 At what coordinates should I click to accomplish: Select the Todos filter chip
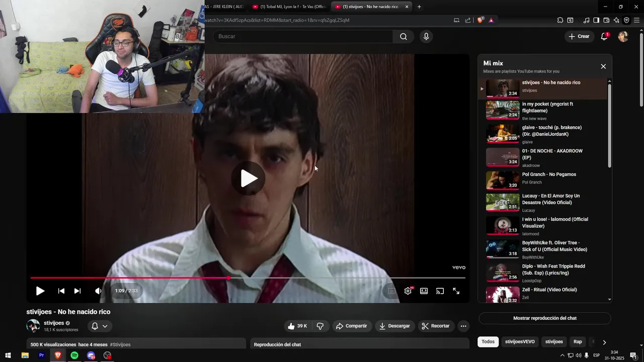(488, 342)
